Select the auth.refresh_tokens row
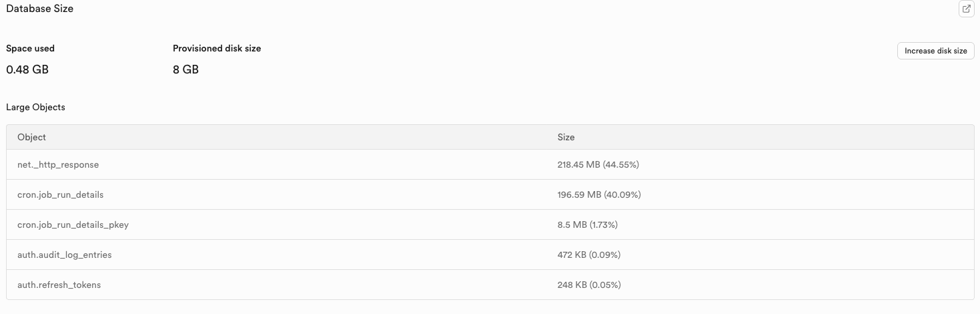The width and height of the screenshot is (980, 314). tap(59, 285)
